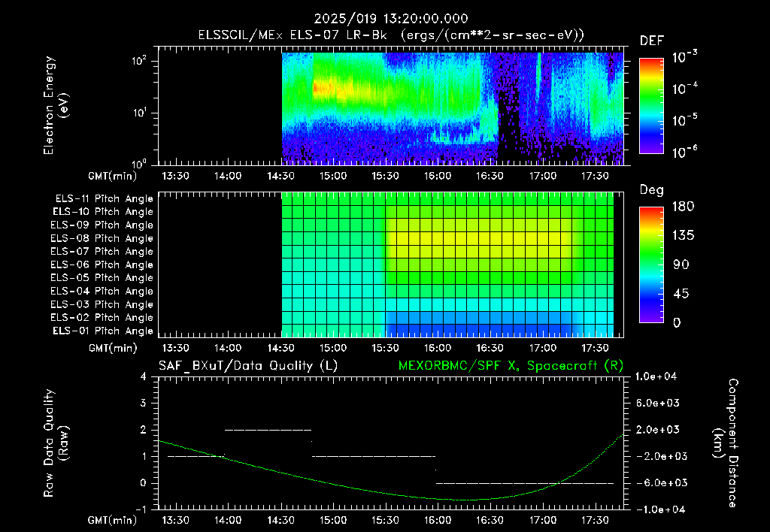770x532 pixels.
Task: Select the green "MEXORBMC/SPF X, Spacecraft (R)" legend
Action: coord(511,366)
